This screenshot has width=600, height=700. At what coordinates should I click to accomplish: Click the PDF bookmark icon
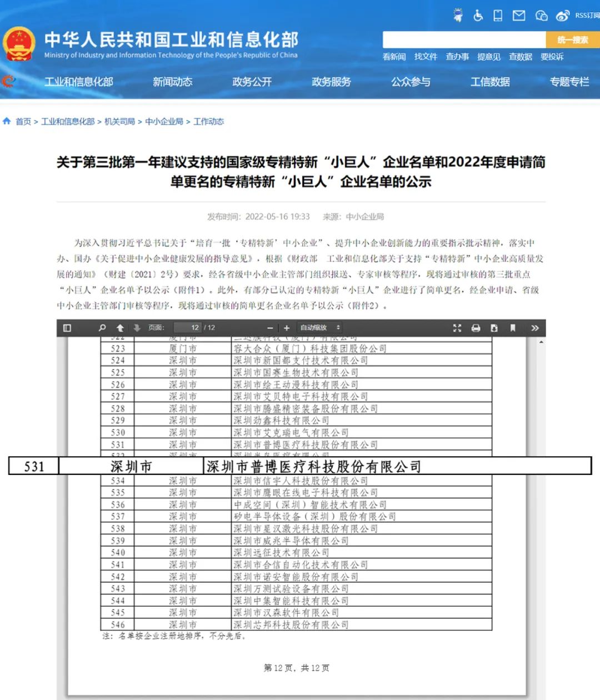pos(513,328)
